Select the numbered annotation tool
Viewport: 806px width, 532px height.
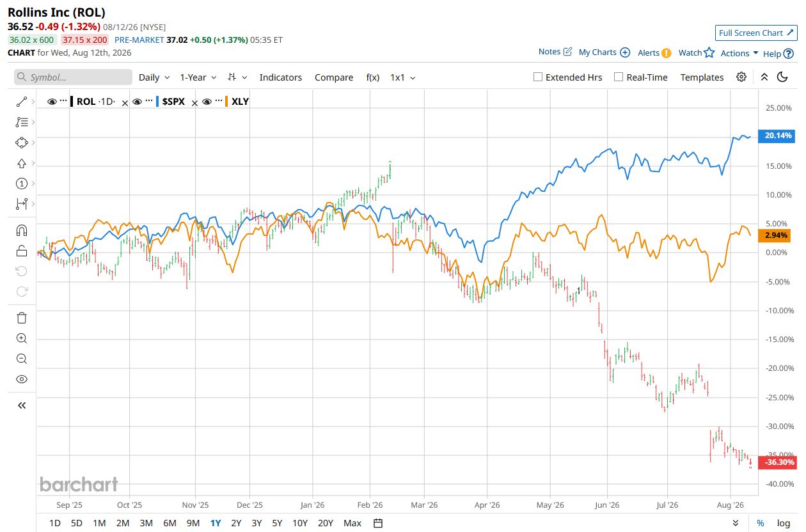[x=21, y=184]
